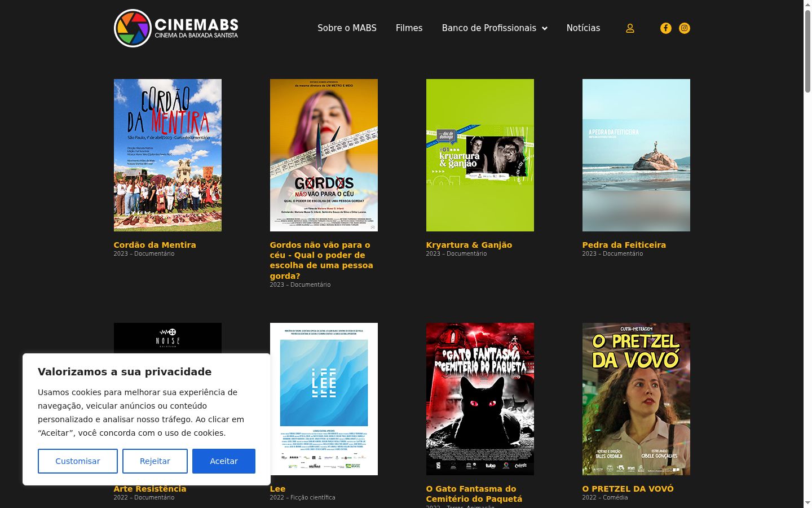This screenshot has width=812, height=508.
Task: Open O Gato Fantasma title link
Action: point(474,494)
